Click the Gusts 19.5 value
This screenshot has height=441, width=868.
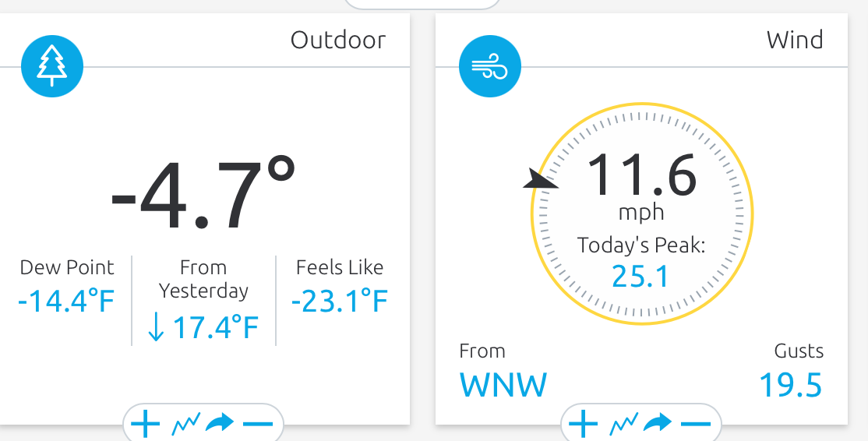(791, 385)
